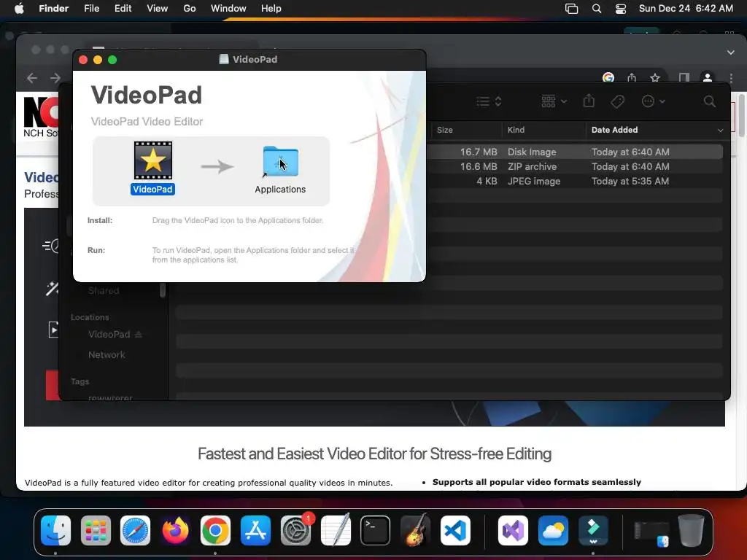Open System Settings from the Dock
The image size is (747, 560).
click(x=296, y=530)
